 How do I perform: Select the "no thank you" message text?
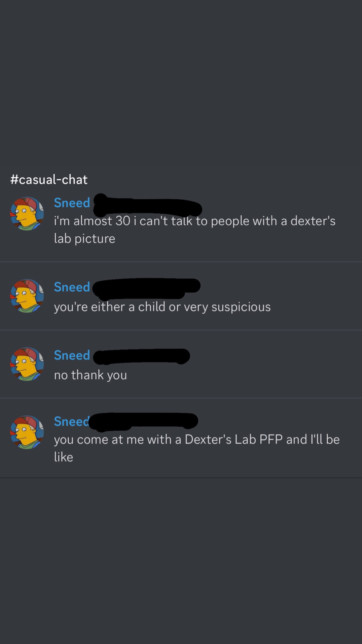click(x=90, y=375)
